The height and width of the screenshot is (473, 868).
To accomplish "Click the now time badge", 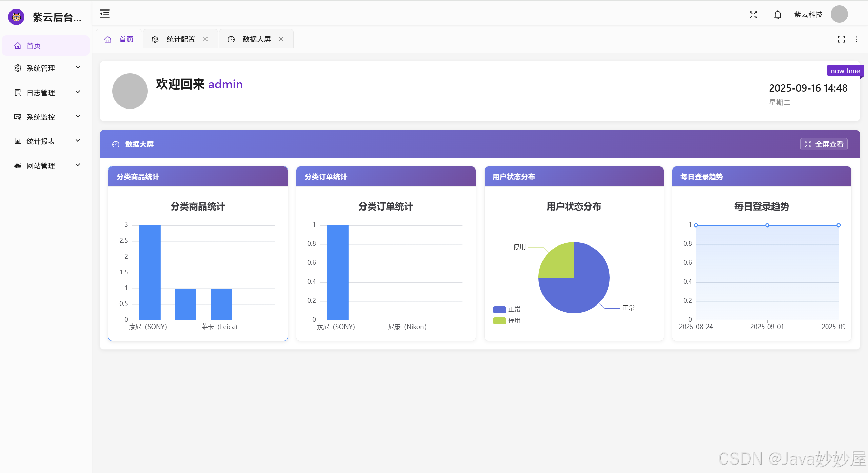I will tap(845, 71).
